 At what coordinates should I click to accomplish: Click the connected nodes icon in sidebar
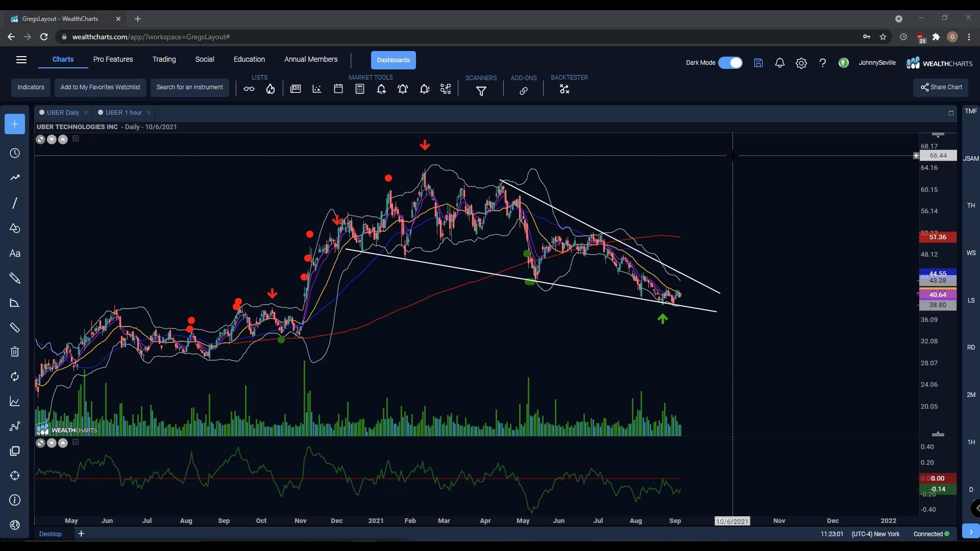pyautogui.click(x=15, y=427)
